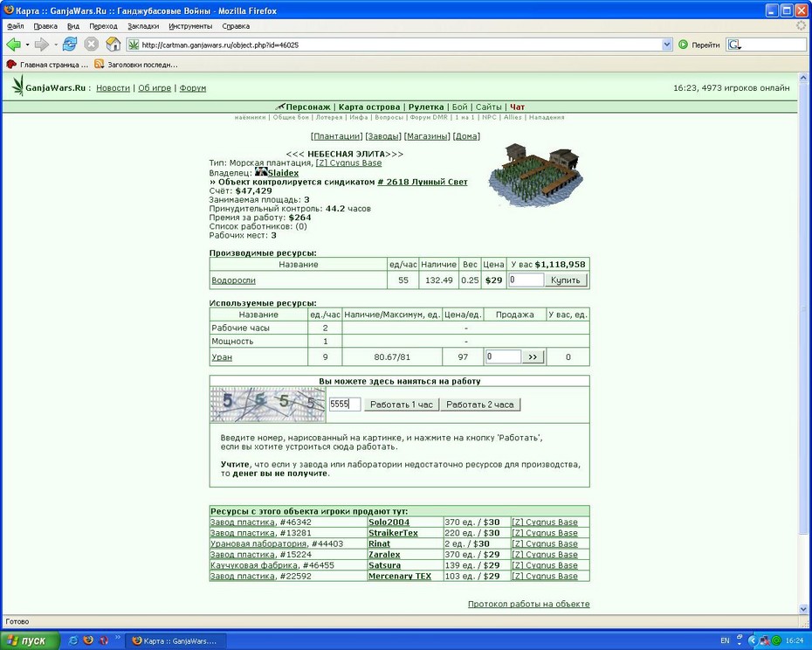The width and height of the screenshot is (812, 650).
Task: Open the Форум link
Action: click(x=193, y=88)
